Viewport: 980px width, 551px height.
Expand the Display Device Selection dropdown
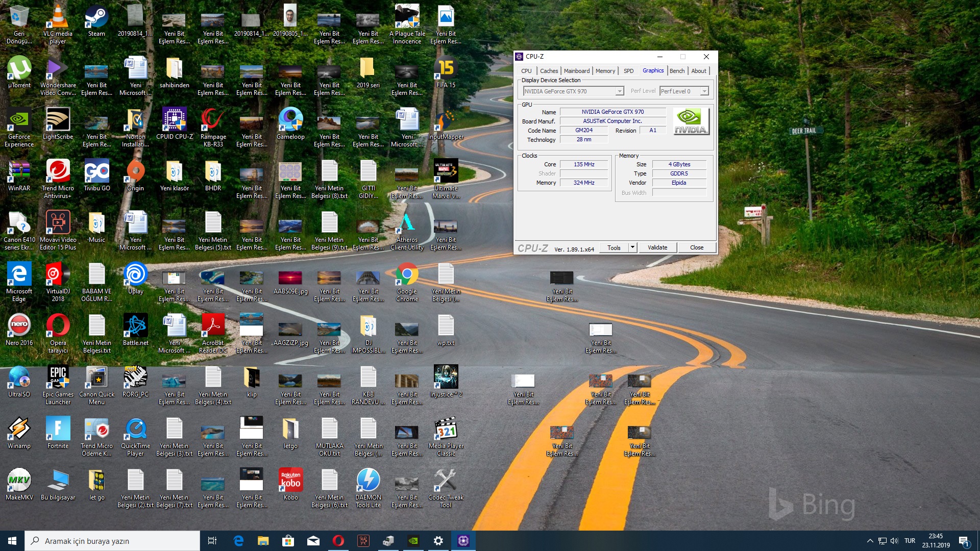620,91
